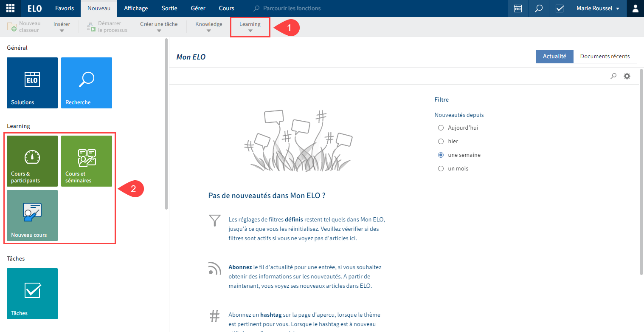Click the Nouveautés depuis label
This screenshot has height=332, width=644.
pos(459,115)
